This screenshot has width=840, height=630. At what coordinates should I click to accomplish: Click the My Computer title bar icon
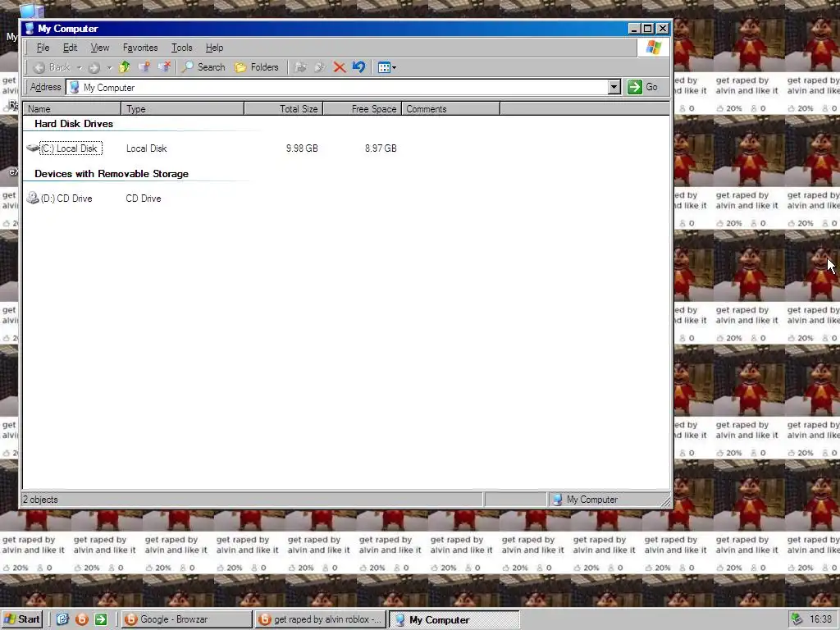[x=30, y=29]
